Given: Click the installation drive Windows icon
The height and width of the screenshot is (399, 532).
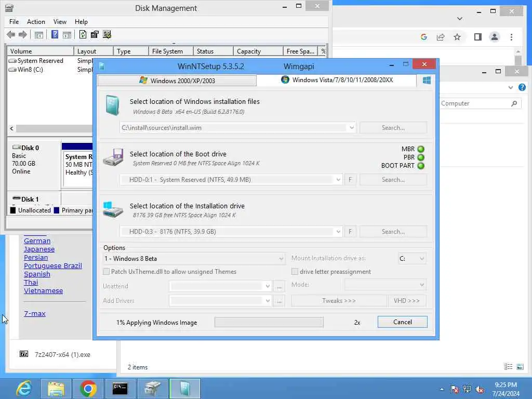Looking at the screenshot, I should point(113,209).
